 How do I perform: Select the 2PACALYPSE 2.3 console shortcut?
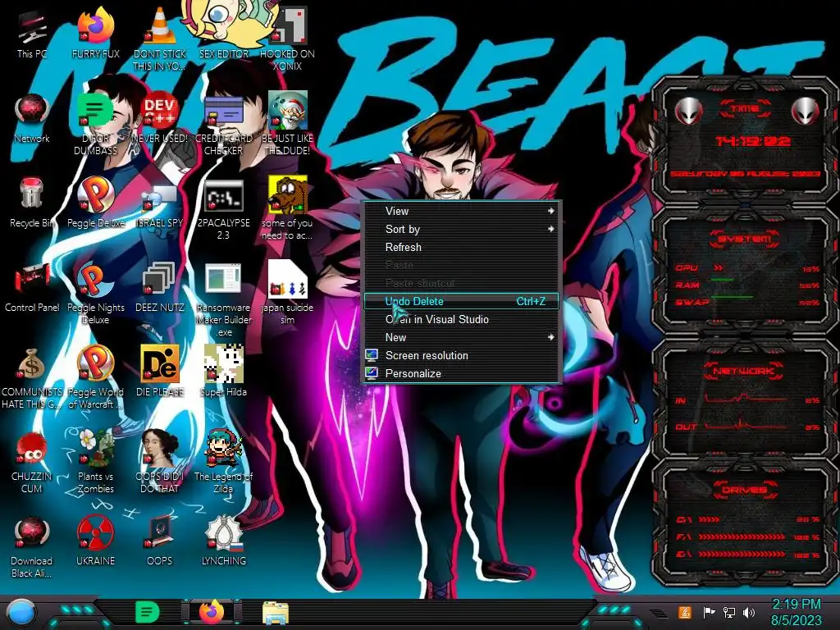click(223, 209)
